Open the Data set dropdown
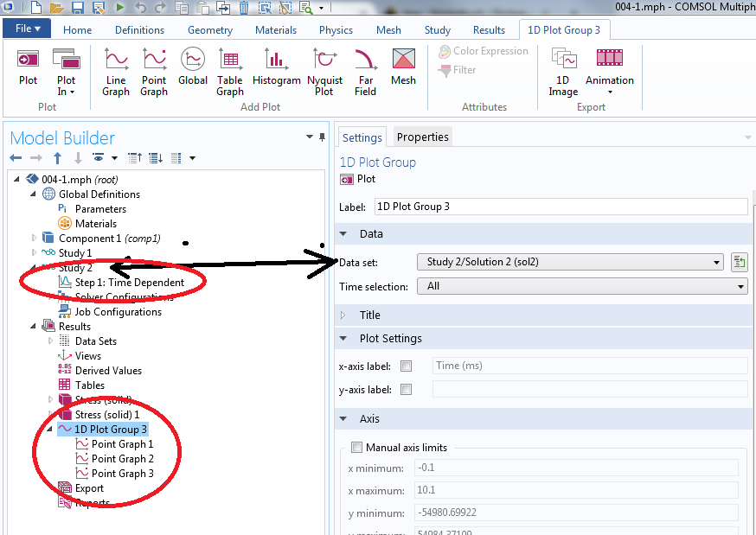 (x=570, y=263)
